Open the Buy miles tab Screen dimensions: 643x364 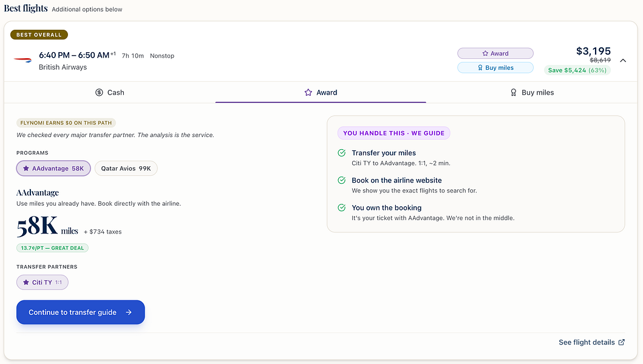click(x=531, y=93)
